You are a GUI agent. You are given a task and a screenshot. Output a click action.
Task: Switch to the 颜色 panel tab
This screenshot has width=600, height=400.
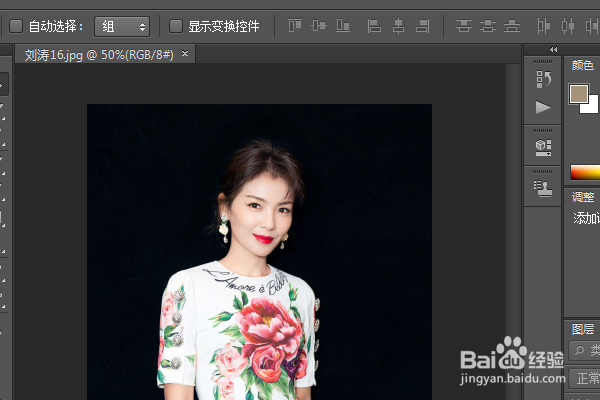pyautogui.click(x=582, y=65)
